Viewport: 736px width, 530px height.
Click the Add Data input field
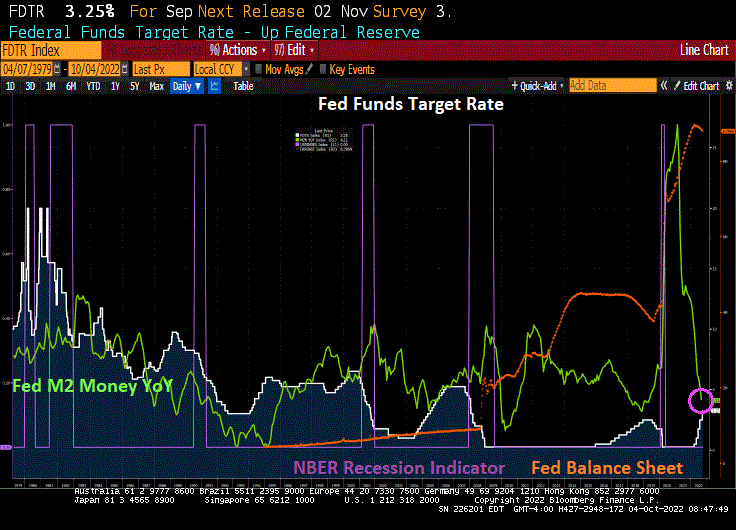coord(612,86)
